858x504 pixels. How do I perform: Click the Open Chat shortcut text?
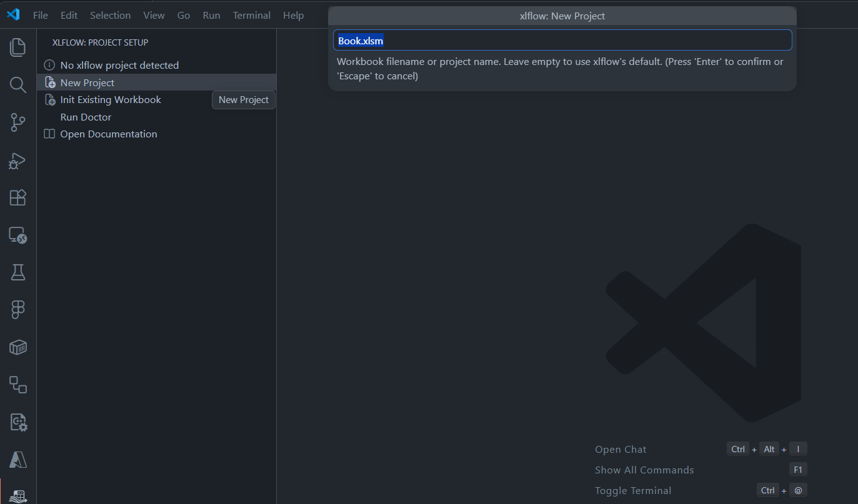[x=621, y=450]
